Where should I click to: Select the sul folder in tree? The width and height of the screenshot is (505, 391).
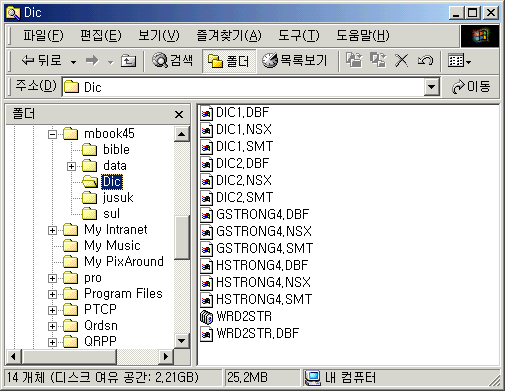[x=101, y=214]
